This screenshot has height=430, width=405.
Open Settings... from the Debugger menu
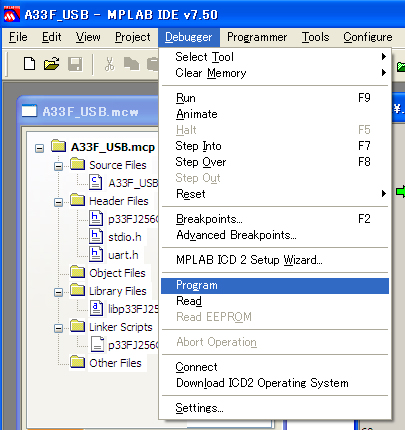pos(275,408)
